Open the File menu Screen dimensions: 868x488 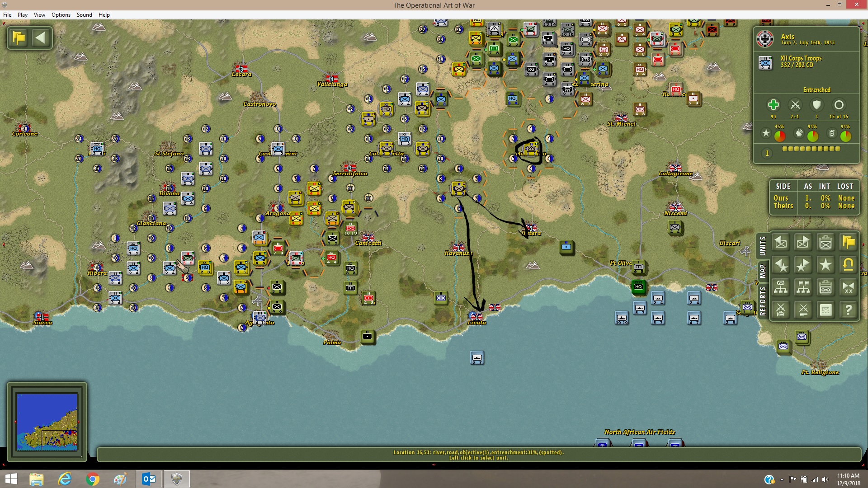point(7,15)
